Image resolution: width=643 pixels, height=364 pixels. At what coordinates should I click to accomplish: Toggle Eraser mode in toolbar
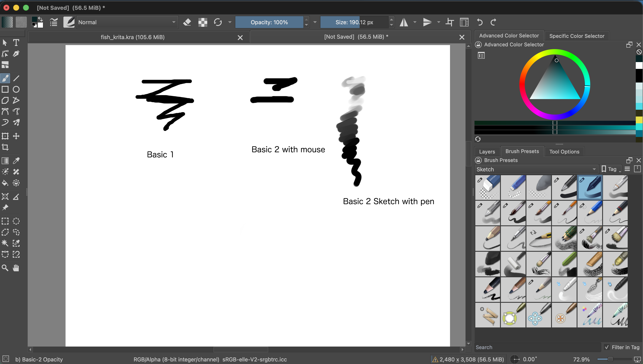187,22
